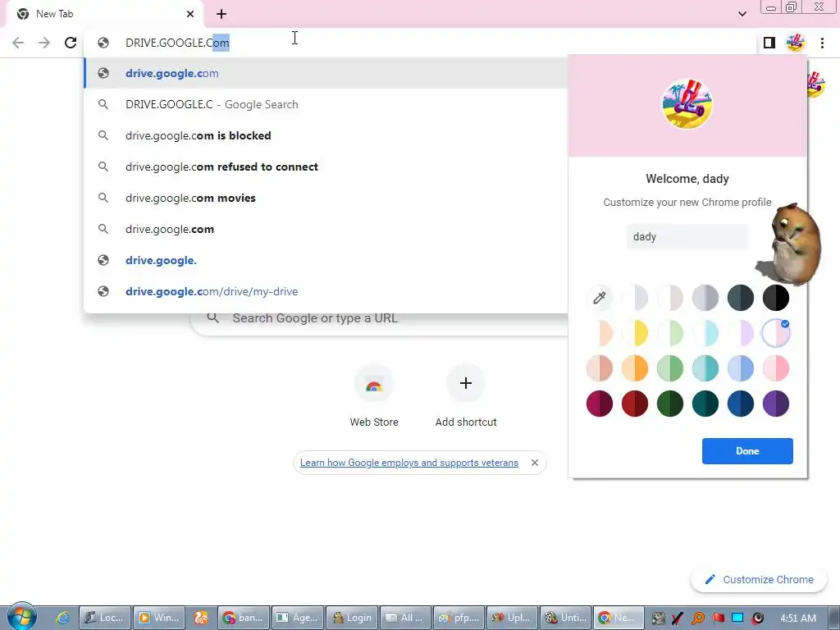This screenshot has height=630, width=840.
Task: Open 'Learn how Google employs and supports veterans'
Action: pos(409,463)
